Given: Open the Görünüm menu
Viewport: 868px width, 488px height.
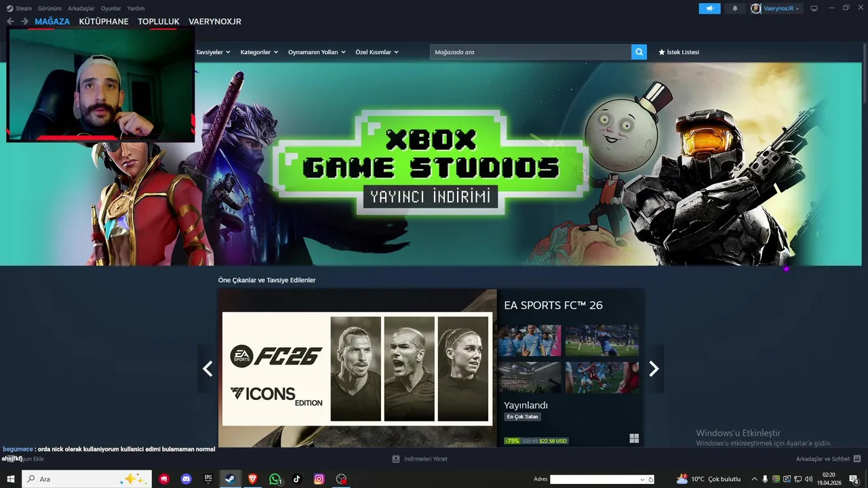Looking at the screenshot, I should (50, 8).
